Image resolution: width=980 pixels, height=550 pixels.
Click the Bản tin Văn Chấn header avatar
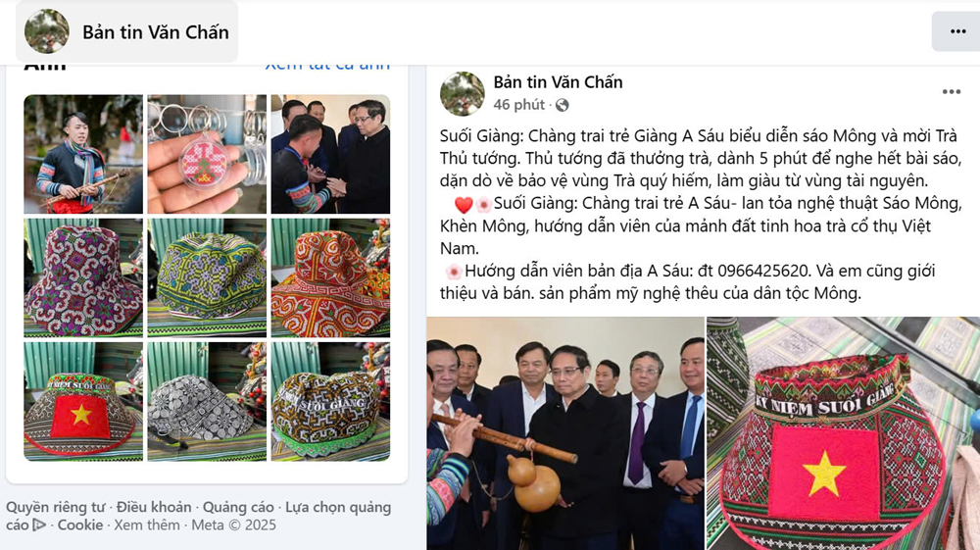pyautogui.click(x=47, y=31)
